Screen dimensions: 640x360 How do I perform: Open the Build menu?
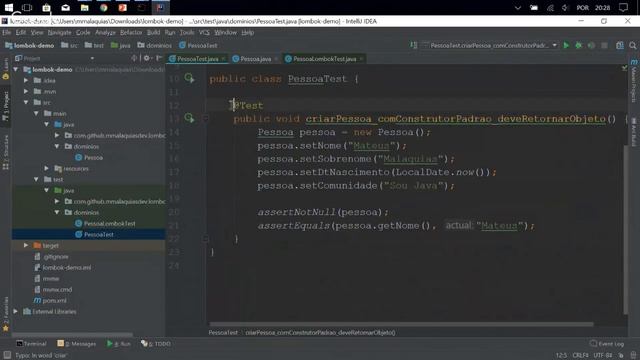click(x=153, y=32)
